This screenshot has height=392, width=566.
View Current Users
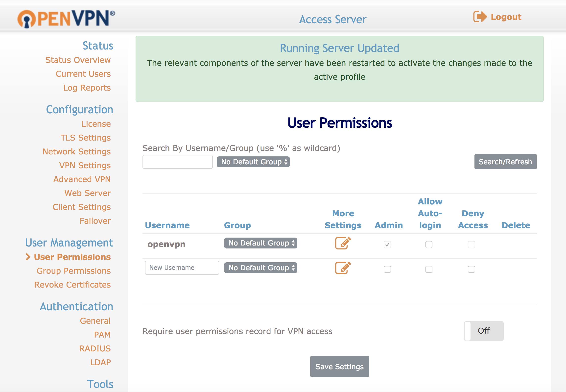83,73
